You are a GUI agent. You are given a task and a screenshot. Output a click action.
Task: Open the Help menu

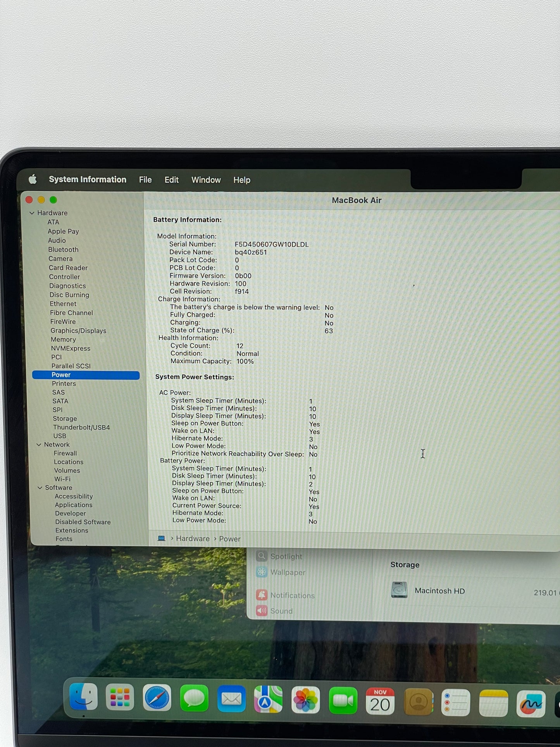click(x=242, y=180)
